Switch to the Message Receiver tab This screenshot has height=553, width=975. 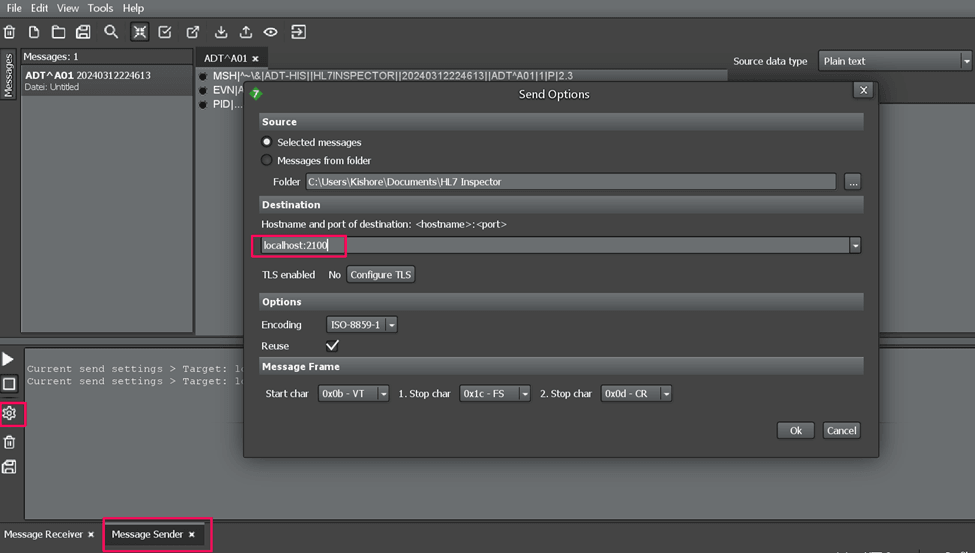(x=43, y=534)
